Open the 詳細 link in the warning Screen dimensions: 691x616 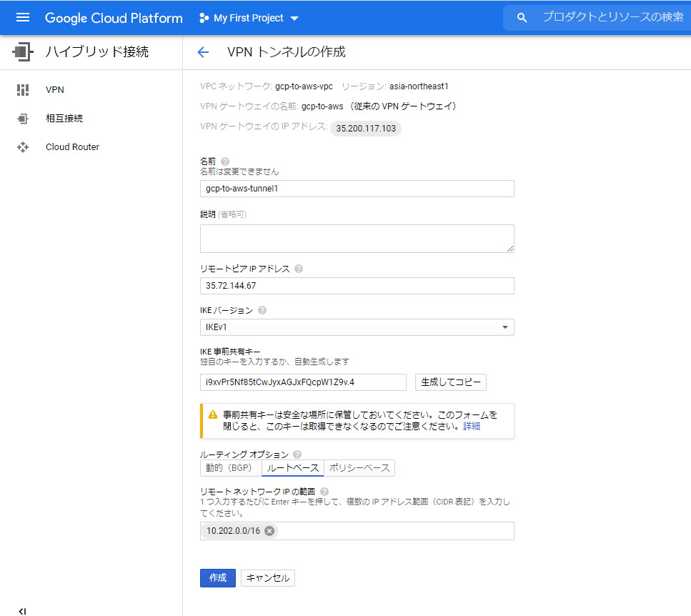click(472, 426)
